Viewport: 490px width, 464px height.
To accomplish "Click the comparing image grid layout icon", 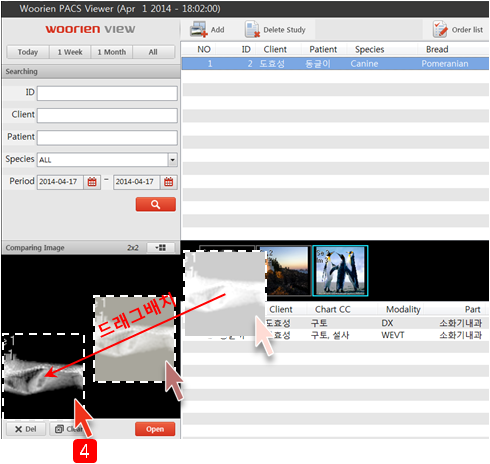I will coord(161,248).
